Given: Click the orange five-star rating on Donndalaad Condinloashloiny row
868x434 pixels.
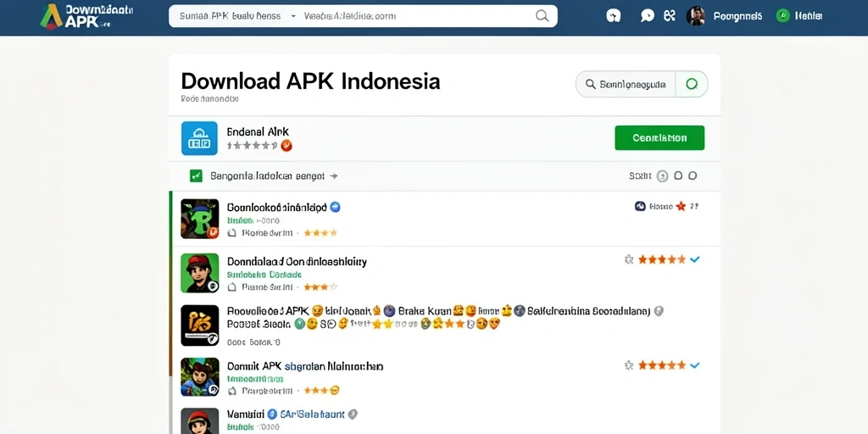Looking at the screenshot, I should (x=662, y=259).
